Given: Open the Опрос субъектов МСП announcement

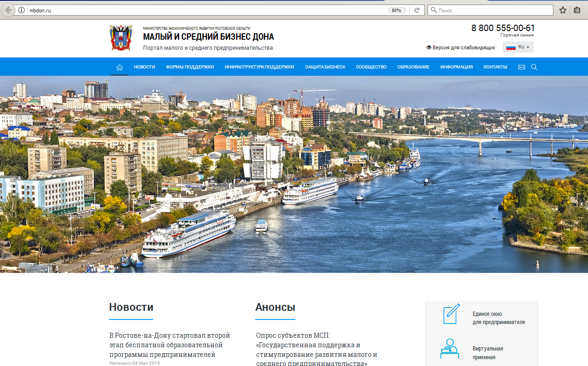Looking at the screenshot, I should click(x=317, y=350).
